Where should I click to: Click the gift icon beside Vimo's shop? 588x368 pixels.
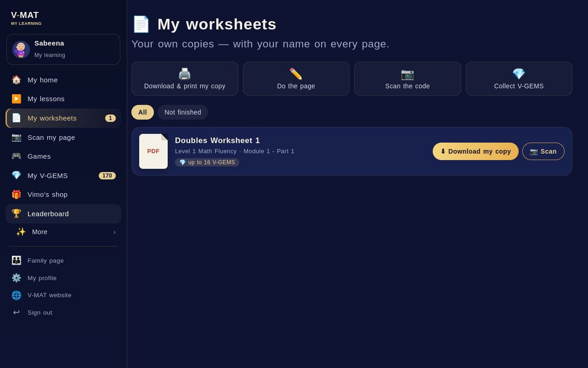17,195
